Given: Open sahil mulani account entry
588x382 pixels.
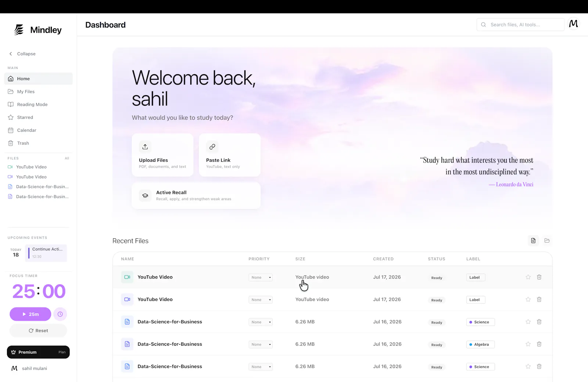Looking at the screenshot, I should point(29,368).
